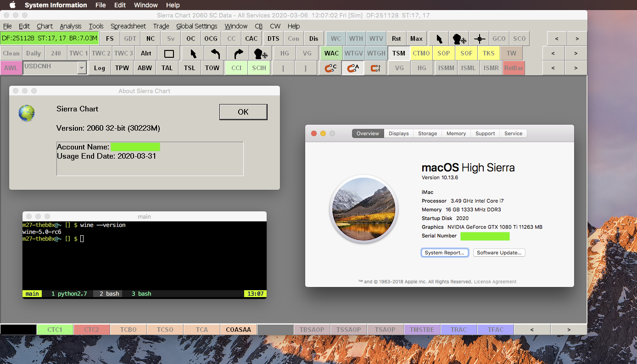637x364 pixels.
Task: Select the Overview tab
Action: [368, 133]
